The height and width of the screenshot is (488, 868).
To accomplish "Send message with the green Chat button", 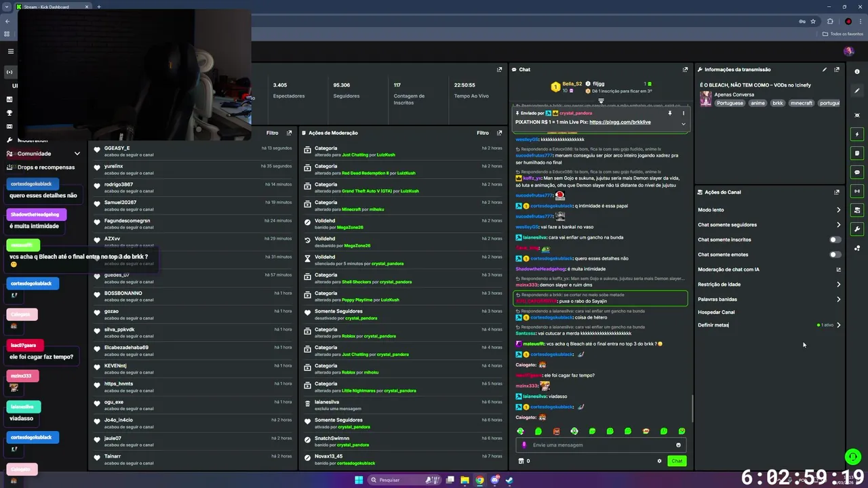I will [677, 461].
